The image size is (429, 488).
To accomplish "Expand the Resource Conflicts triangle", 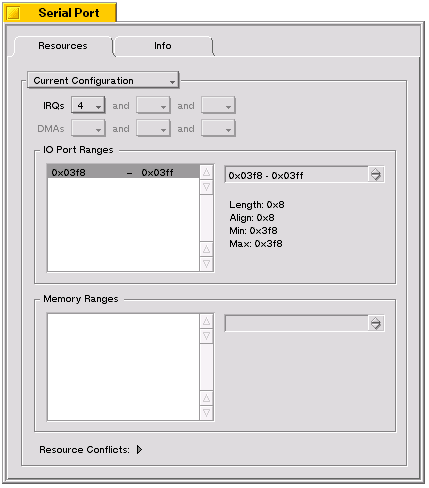I will (139, 450).
